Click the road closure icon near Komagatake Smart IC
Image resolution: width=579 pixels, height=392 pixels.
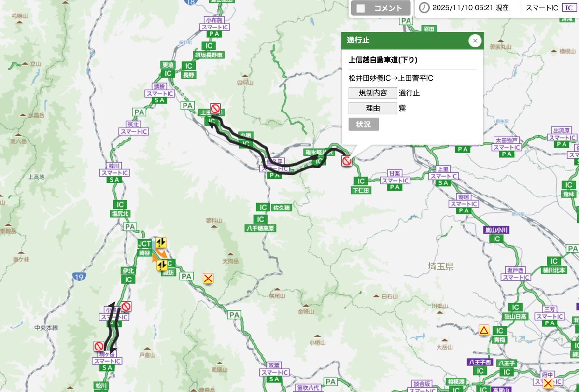(x=99, y=346)
